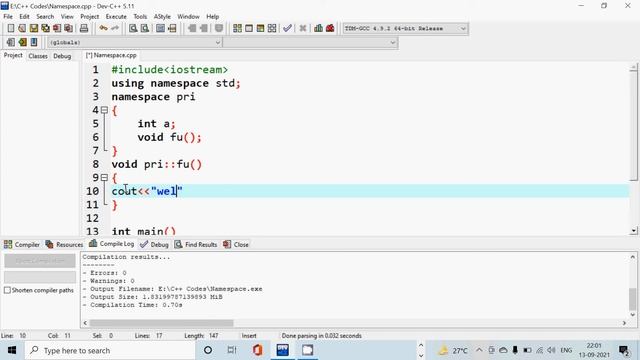This screenshot has height=360, width=640.
Task: Click the editor vertical scrollbar thumb
Action: pos(633,126)
